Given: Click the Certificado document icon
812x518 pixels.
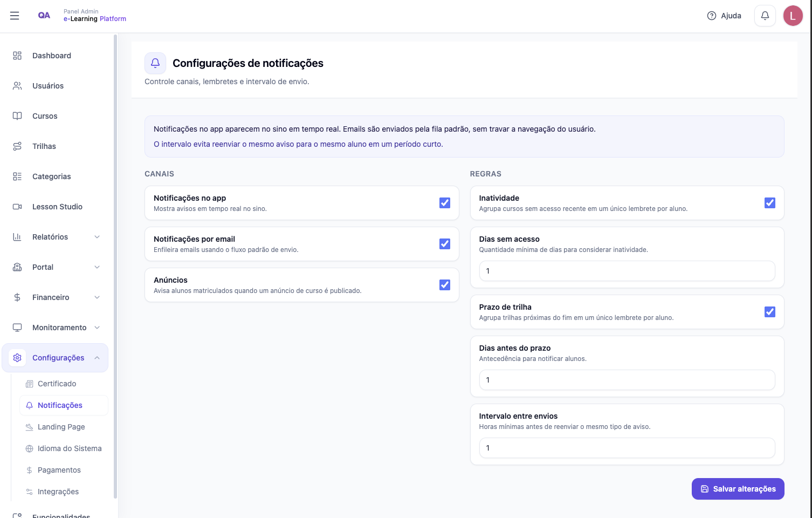Looking at the screenshot, I should (30, 384).
